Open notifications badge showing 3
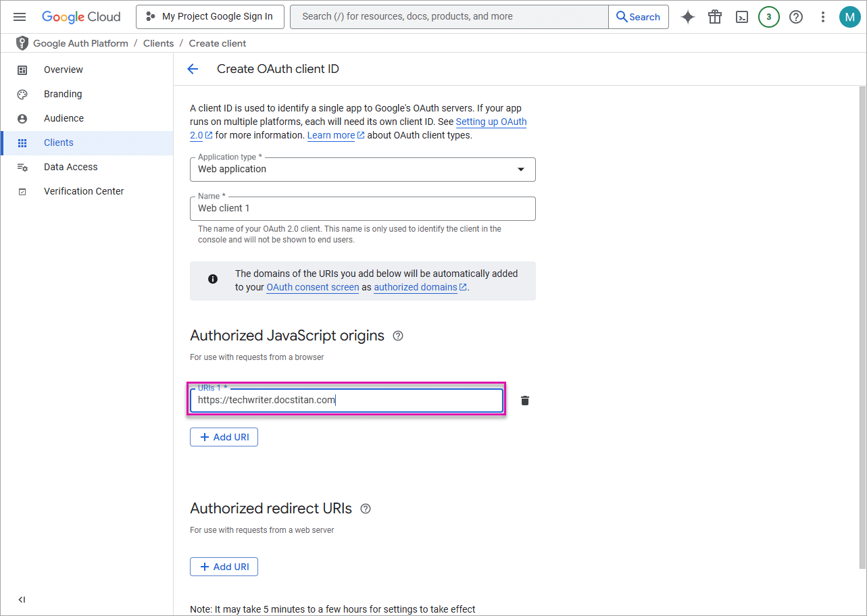 [768, 17]
